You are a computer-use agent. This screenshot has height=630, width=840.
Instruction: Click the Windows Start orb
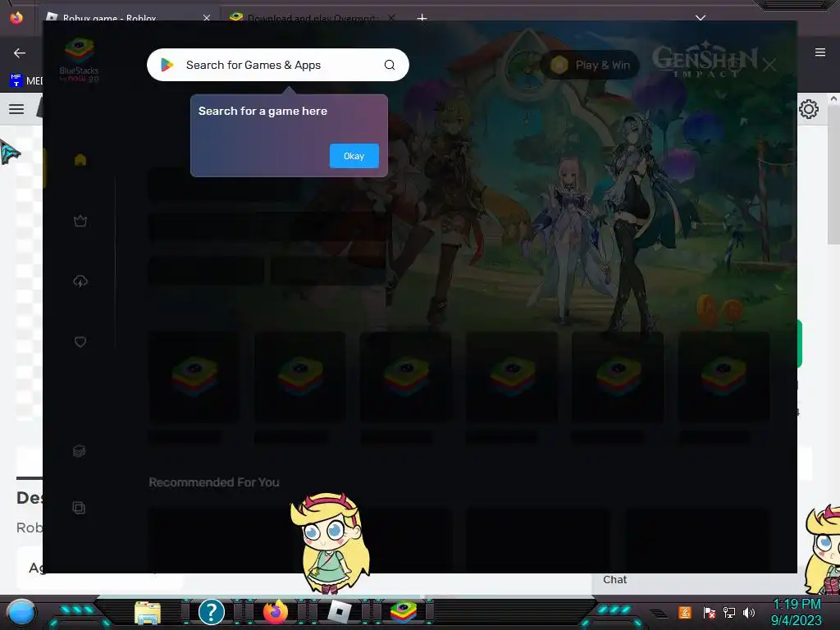[x=21, y=612]
